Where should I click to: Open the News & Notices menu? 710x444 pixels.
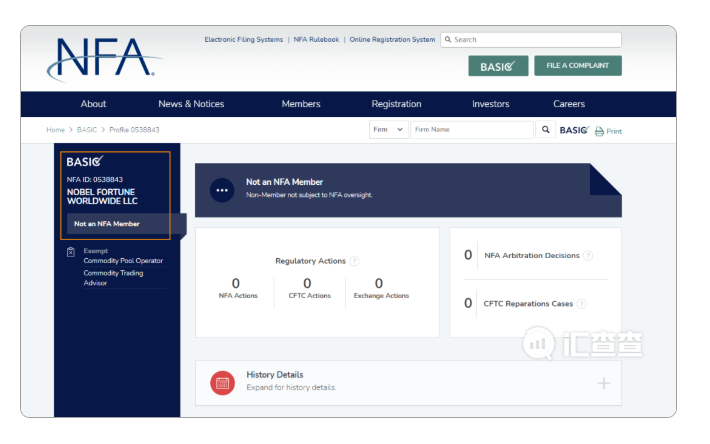pos(191,104)
